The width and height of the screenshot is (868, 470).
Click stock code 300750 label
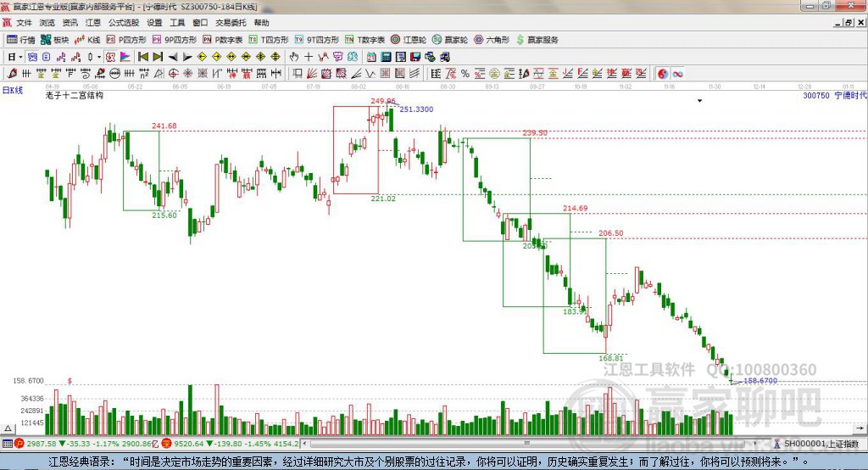click(x=816, y=95)
